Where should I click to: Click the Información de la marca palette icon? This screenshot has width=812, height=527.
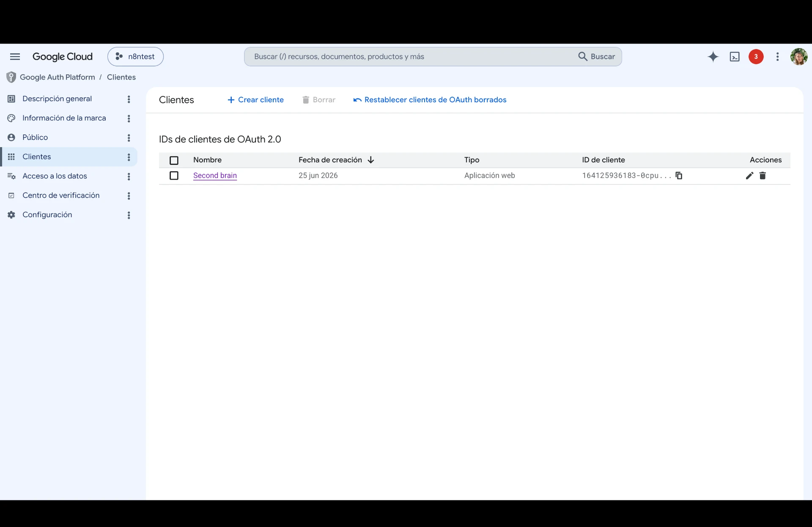(x=11, y=118)
